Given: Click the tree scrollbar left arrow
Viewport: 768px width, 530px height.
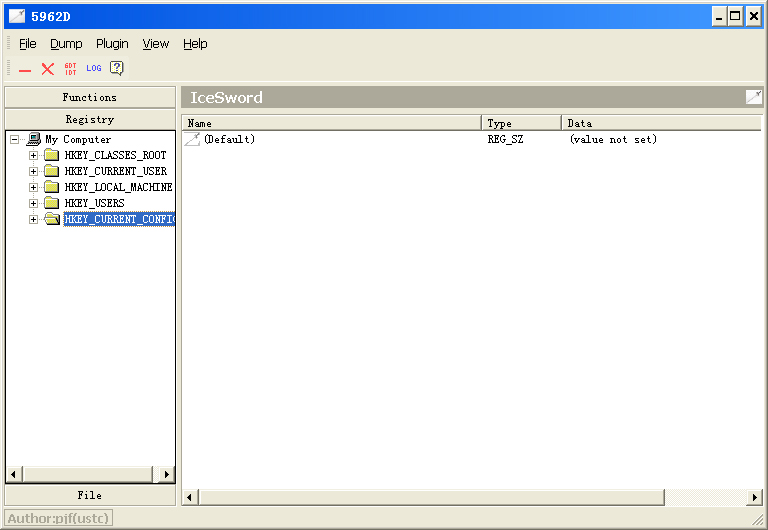Looking at the screenshot, I should pyautogui.click(x=14, y=474).
